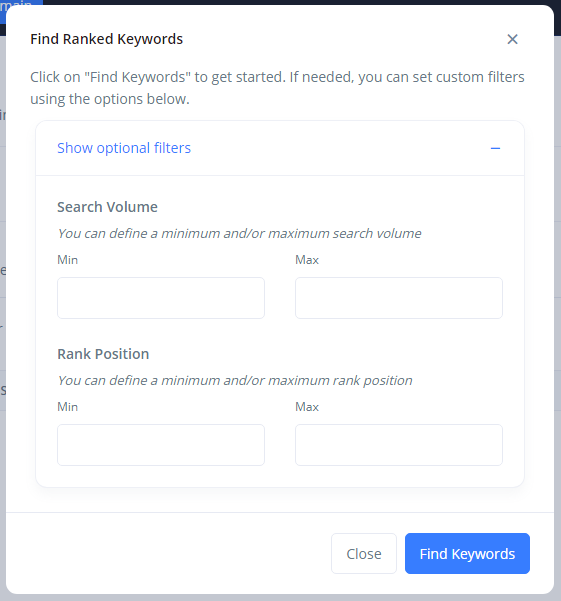Focus the Rank Position Min input field

(x=161, y=445)
